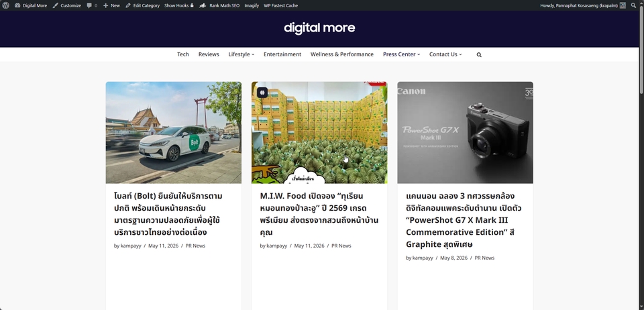Click the digital more site logo
This screenshot has height=310, width=644.
319,28
